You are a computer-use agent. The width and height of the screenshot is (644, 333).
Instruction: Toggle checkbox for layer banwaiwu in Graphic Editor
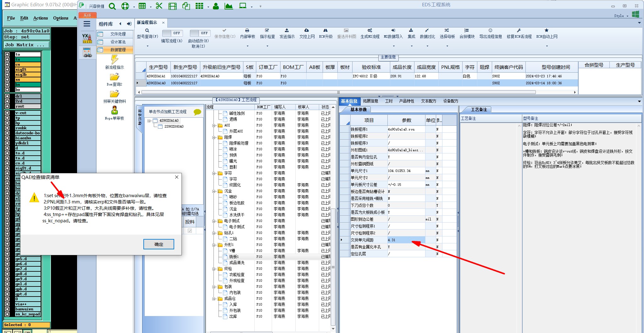click(8, 309)
